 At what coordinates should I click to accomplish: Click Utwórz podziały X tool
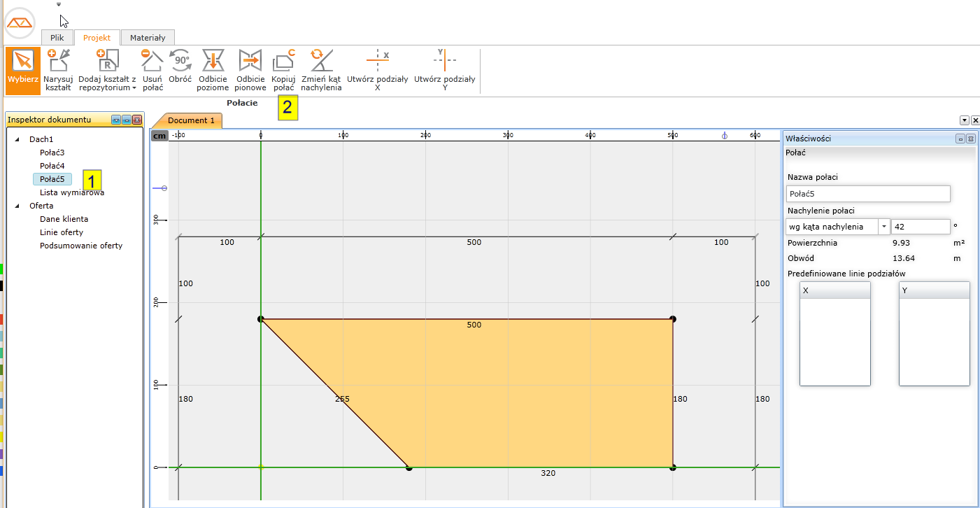point(377,71)
